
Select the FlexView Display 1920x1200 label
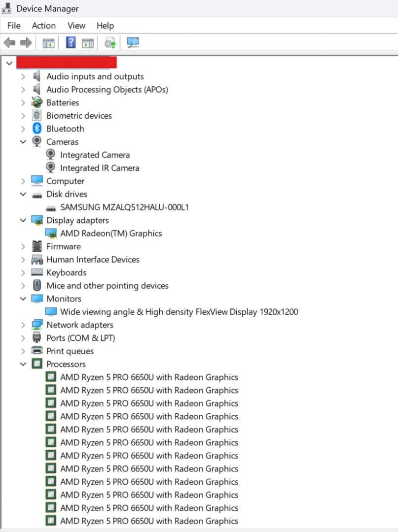180,312
